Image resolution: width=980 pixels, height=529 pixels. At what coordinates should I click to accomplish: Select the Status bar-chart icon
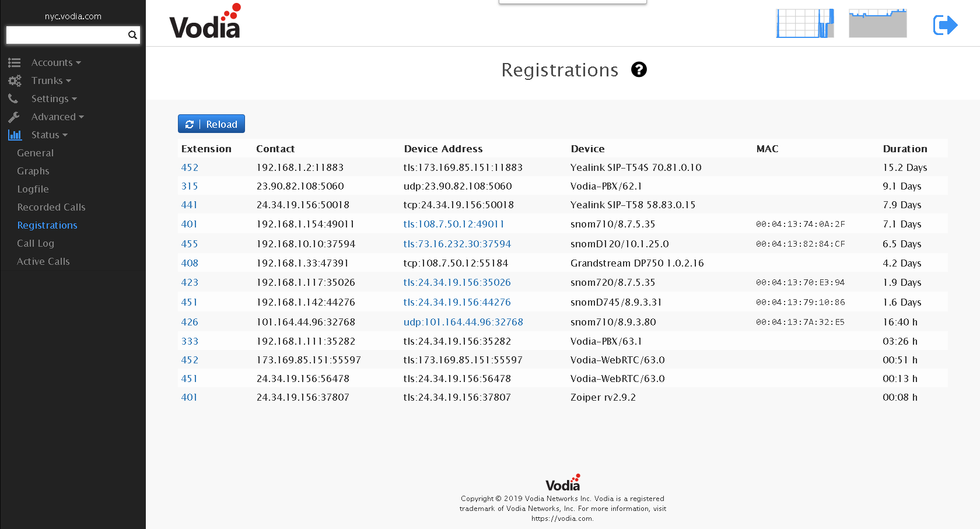[14, 135]
